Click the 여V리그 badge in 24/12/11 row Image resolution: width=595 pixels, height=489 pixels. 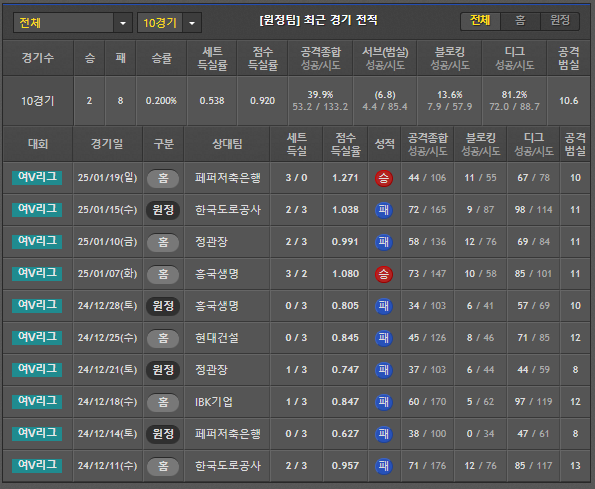pyautogui.click(x=37, y=465)
